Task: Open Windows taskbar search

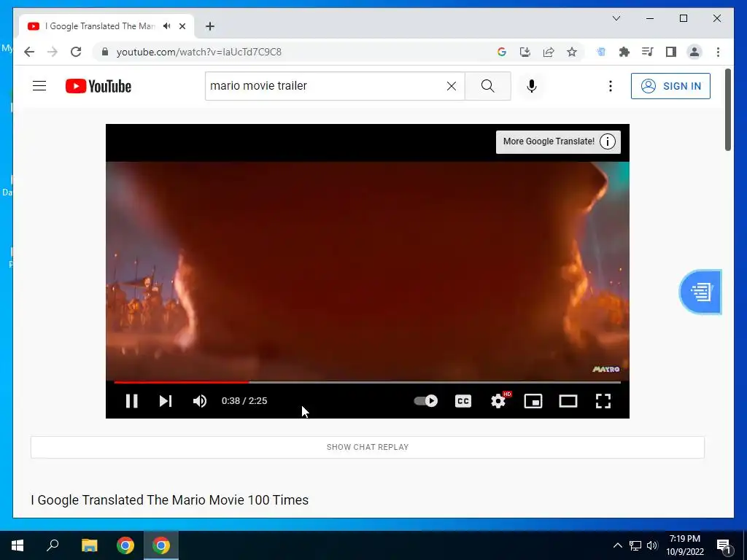Action: click(53, 545)
